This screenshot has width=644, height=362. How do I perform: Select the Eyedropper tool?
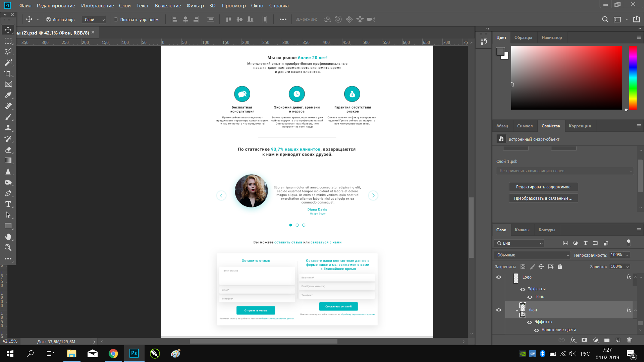coord(8,95)
